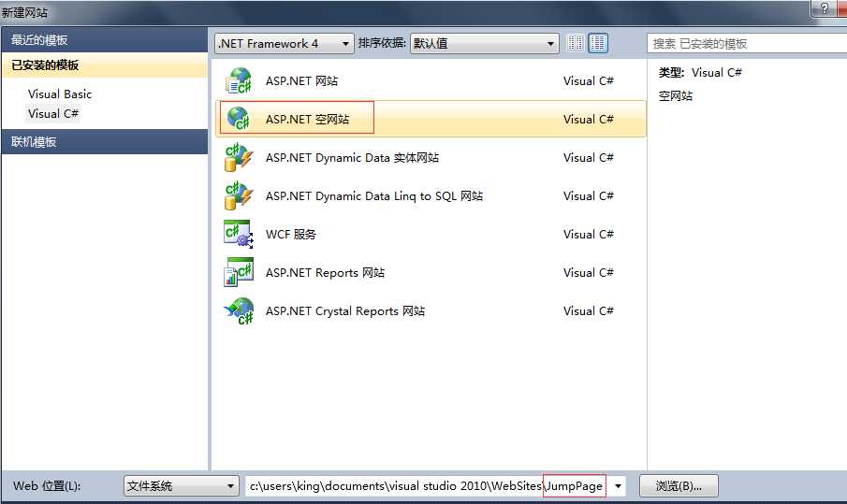Image resolution: width=847 pixels, height=504 pixels.
Task: Switch to small icons view
Action: tap(576, 43)
